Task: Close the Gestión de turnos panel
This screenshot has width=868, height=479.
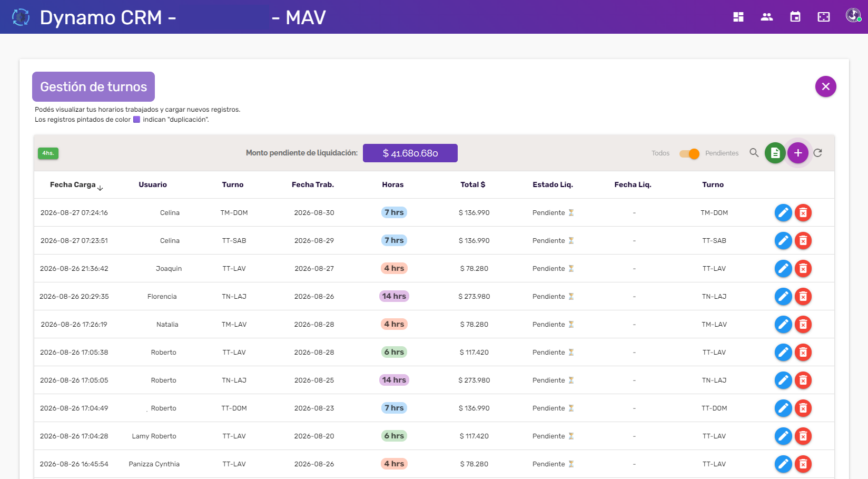Action: coord(826,86)
